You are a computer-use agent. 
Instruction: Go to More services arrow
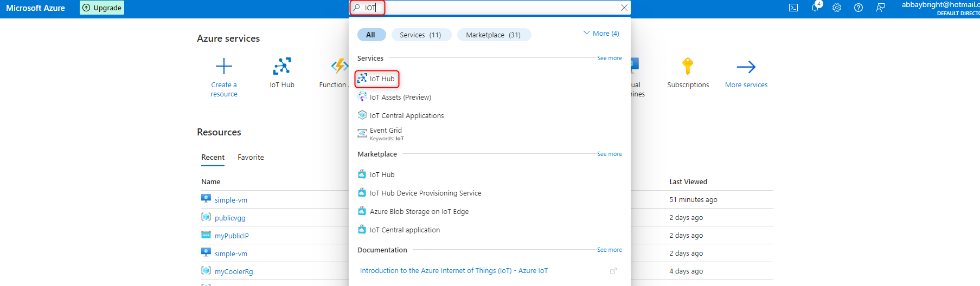[746, 67]
